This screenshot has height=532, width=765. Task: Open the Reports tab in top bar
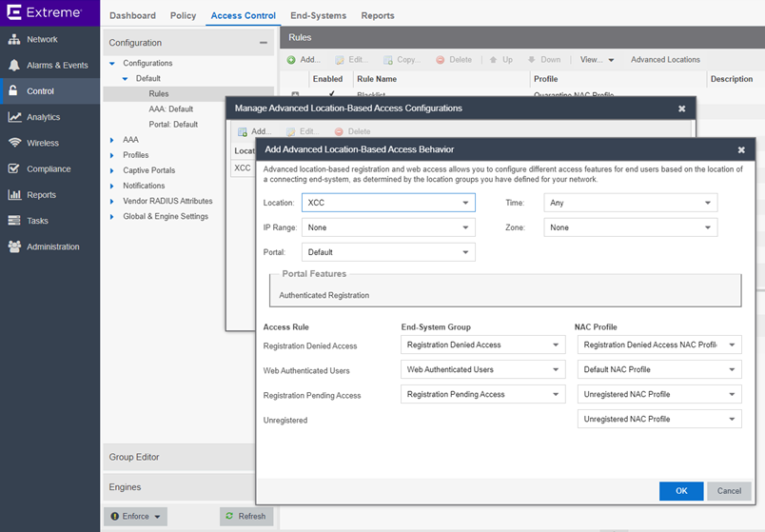point(378,15)
